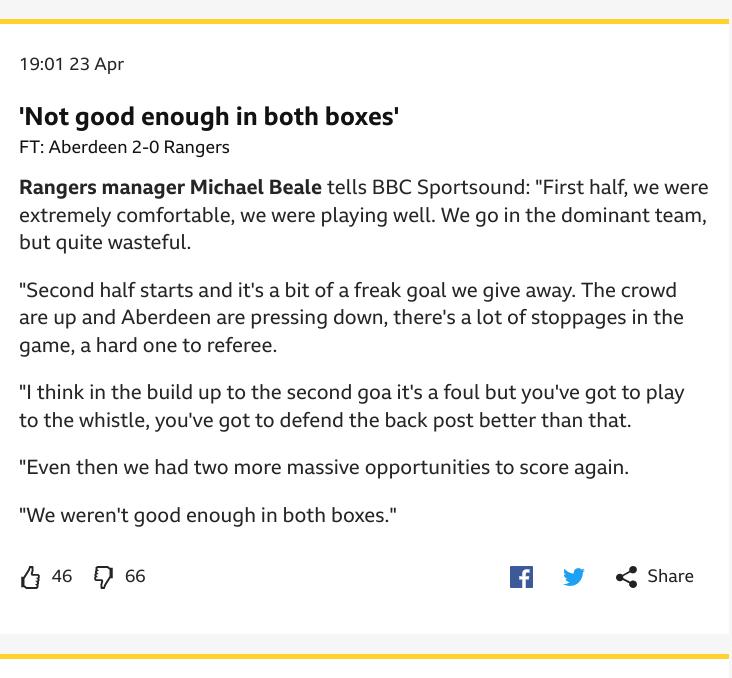Click the yellow divider line below the post
732x678 pixels.
(364, 657)
